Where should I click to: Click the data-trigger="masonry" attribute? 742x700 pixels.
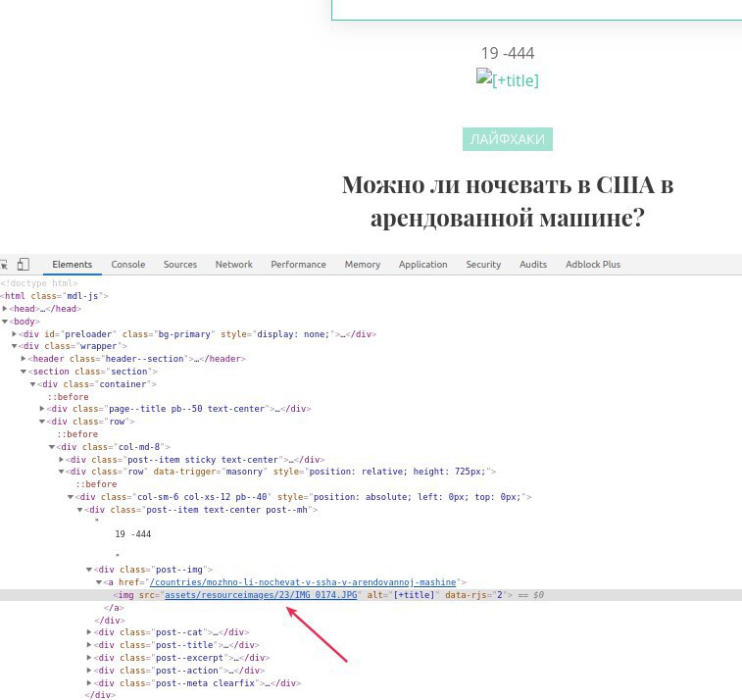pyautogui.click(x=211, y=472)
